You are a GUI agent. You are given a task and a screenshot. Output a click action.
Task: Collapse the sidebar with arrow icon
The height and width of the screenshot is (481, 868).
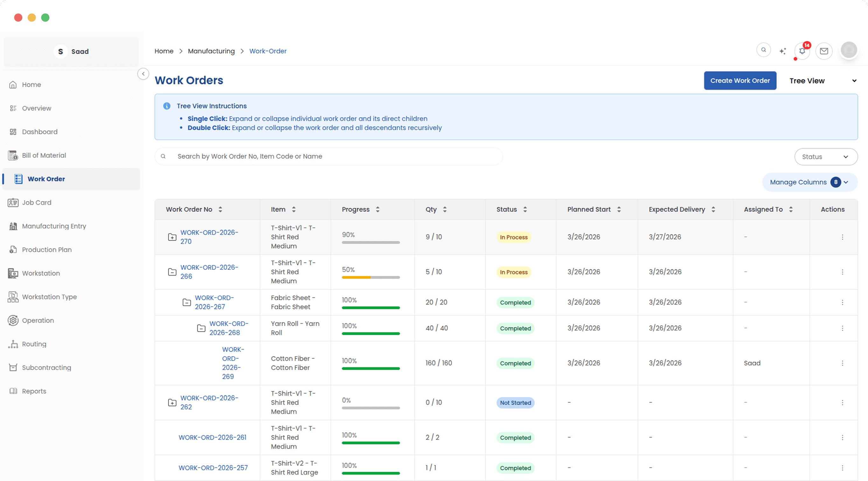143,74
